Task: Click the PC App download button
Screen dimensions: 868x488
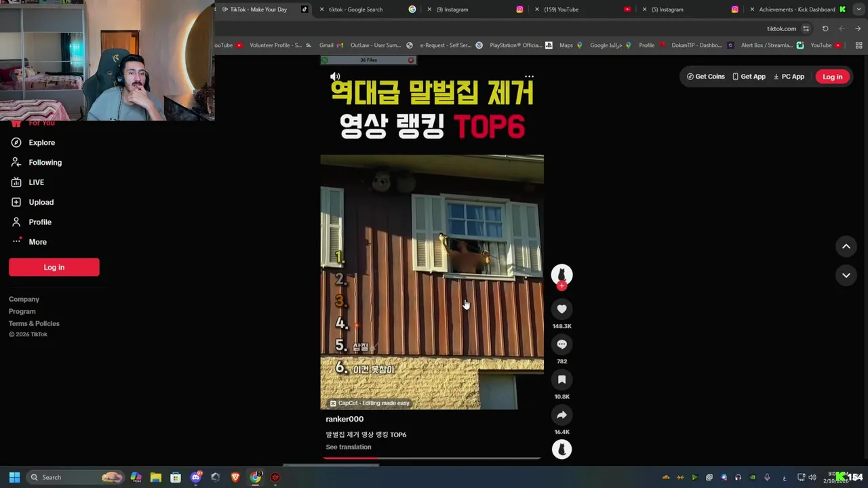Action: tap(789, 77)
